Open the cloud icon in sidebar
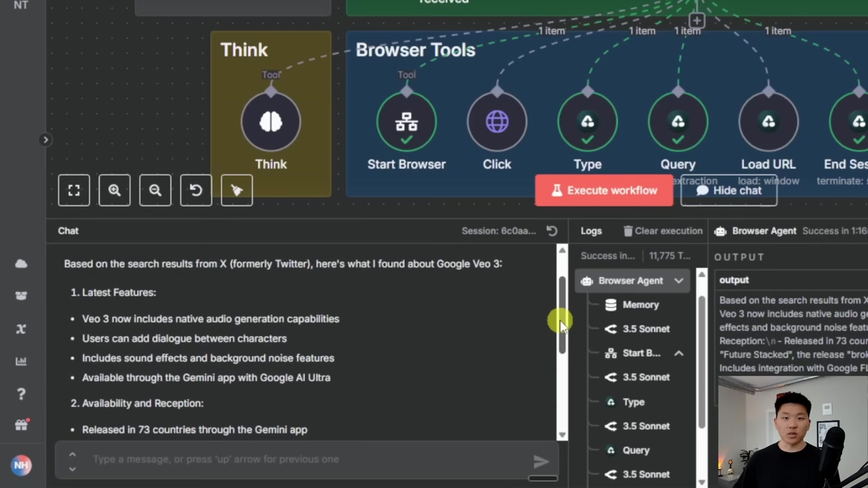Viewport: 868px width, 488px height. [21, 263]
